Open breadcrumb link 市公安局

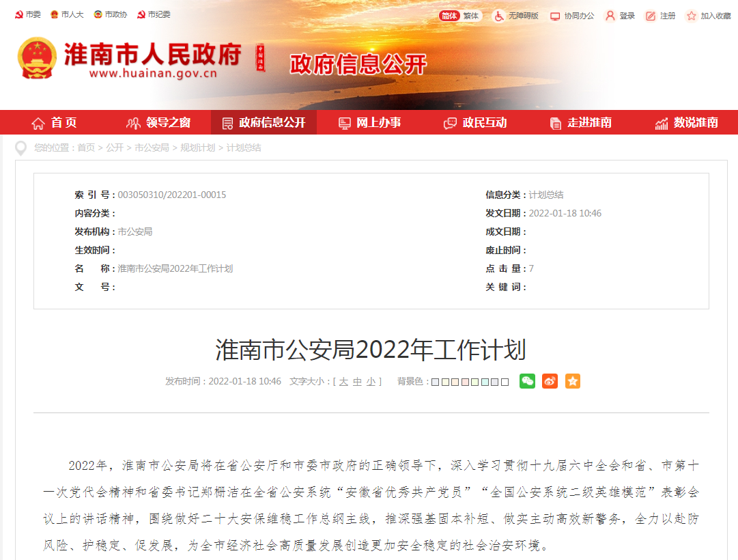click(x=152, y=148)
